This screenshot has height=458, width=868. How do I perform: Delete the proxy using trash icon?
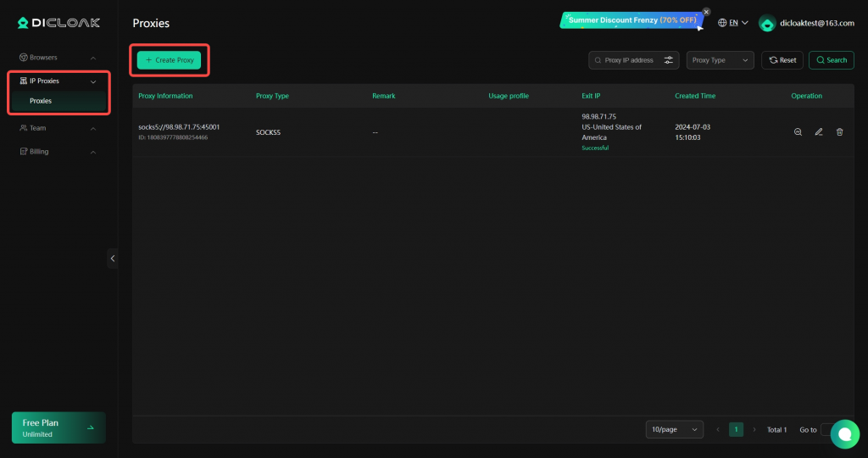pyautogui.click(x=840, y=131)
